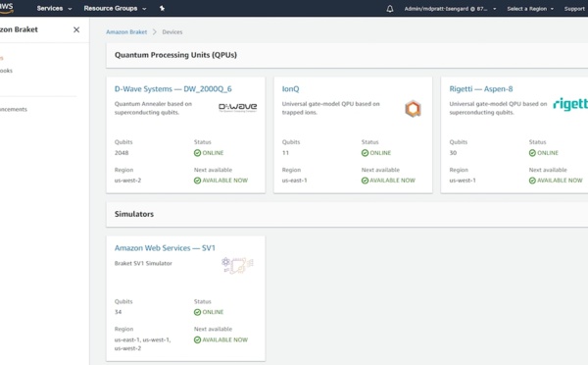Screen dimensions: 588x365
Task: Click the Quantum Processing Units (QPUs) heading
Action: 175,55
